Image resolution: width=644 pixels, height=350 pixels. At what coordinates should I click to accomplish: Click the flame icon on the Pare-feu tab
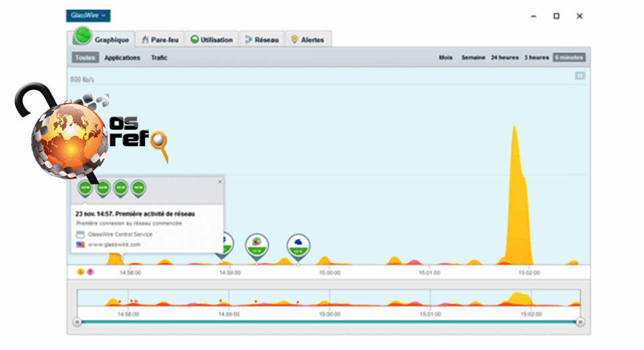pyautogui.click(x=145, y=39)
